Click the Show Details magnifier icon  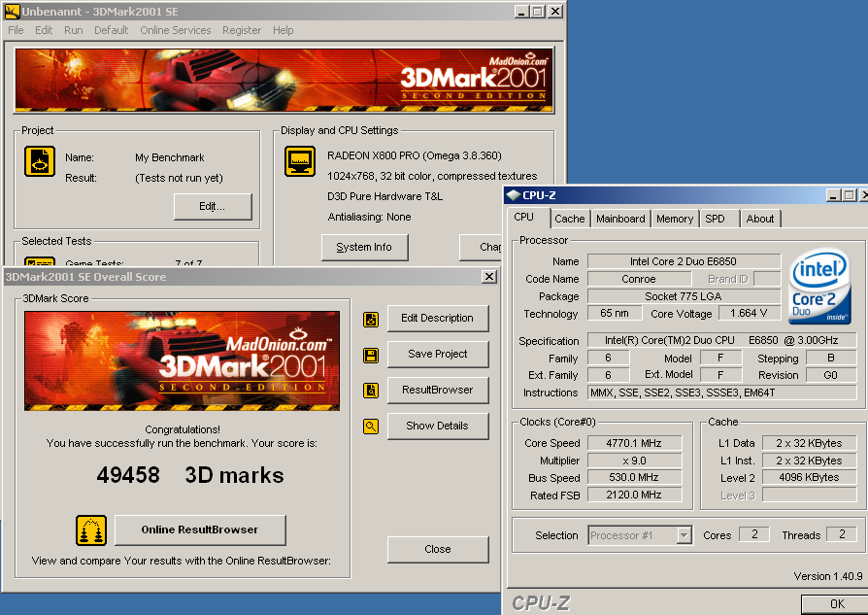pos(371,427)
